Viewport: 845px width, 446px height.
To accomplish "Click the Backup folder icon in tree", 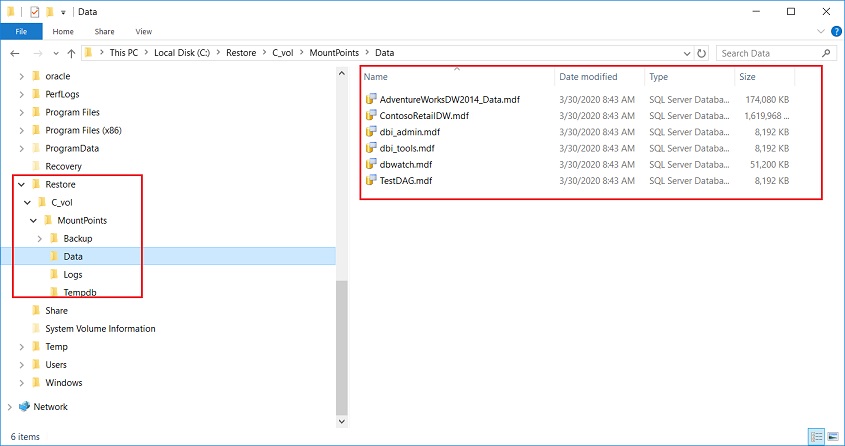I will 54,238.
